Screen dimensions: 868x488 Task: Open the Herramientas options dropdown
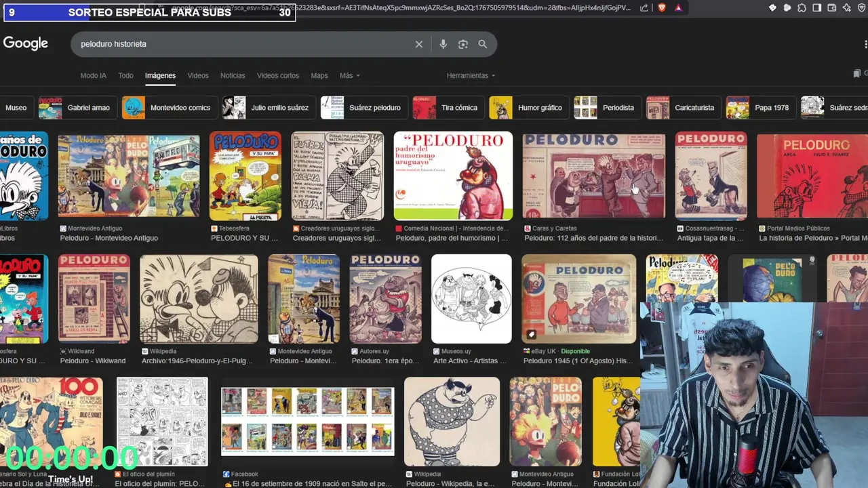471,75
